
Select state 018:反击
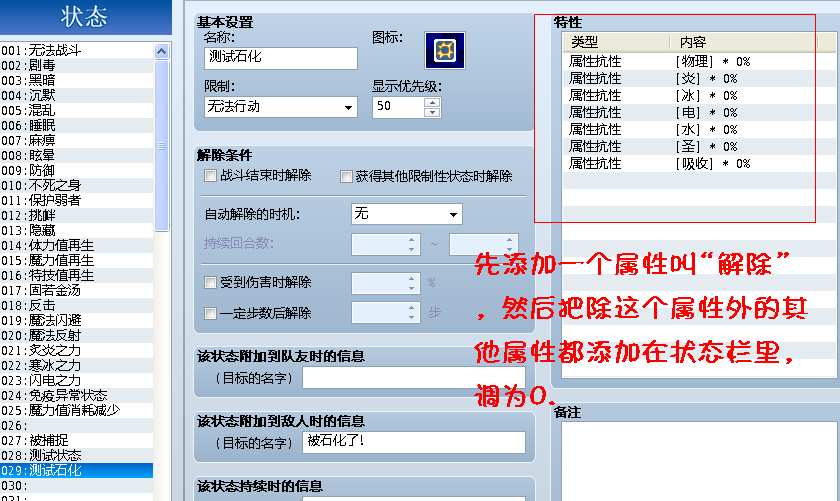77,305
